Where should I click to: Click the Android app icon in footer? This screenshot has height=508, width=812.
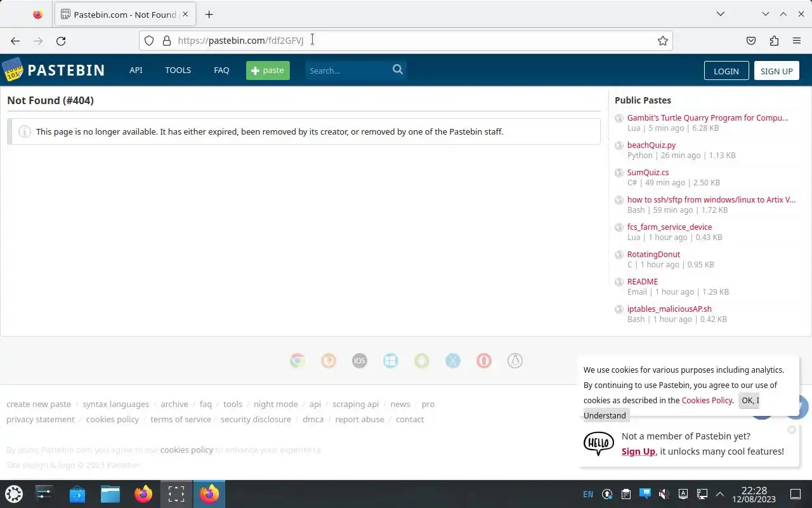(422, 361)
